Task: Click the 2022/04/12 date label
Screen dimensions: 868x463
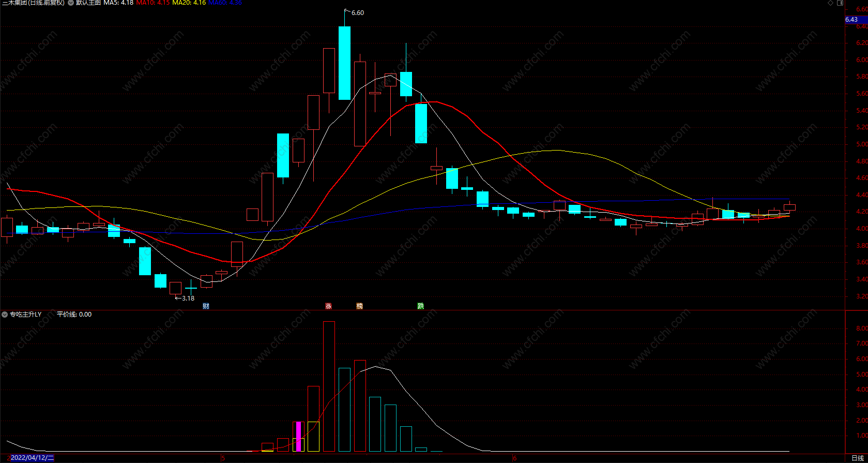Action: (x=32, y=458)
